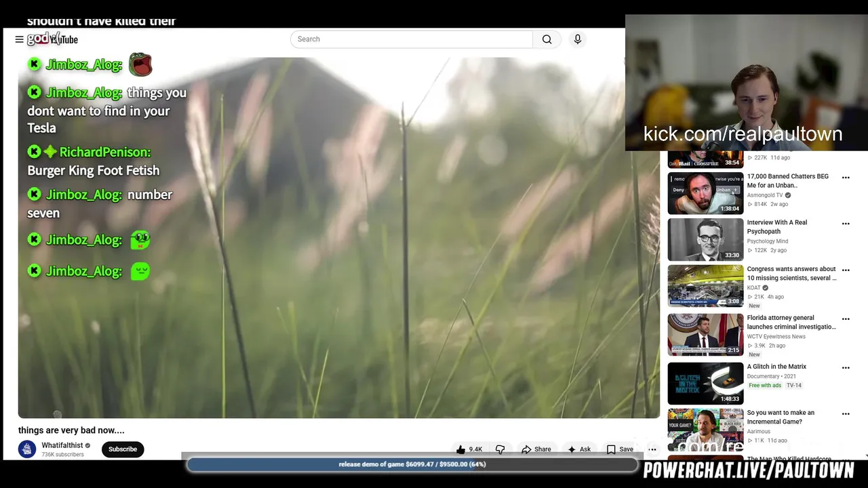Subscribe to Whatifalthist channel

click(x=123, y=449)
